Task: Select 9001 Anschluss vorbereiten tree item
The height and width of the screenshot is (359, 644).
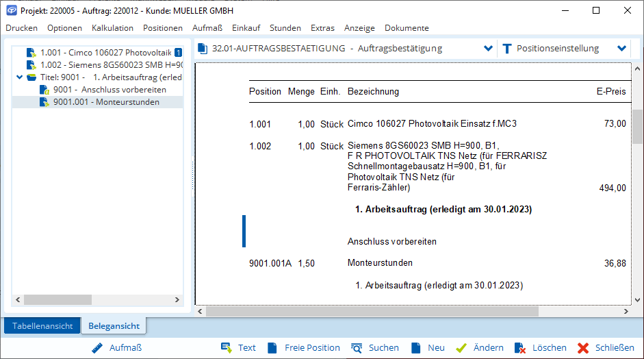Action: click(x=110, y=90)
